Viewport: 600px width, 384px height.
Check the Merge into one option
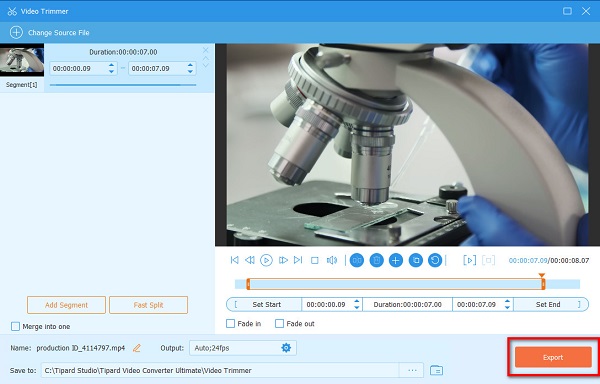click(x=15, y=326)
